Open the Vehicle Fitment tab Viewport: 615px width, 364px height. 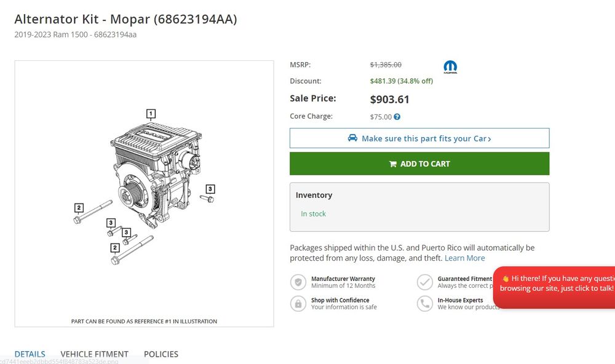coord(95,354)
